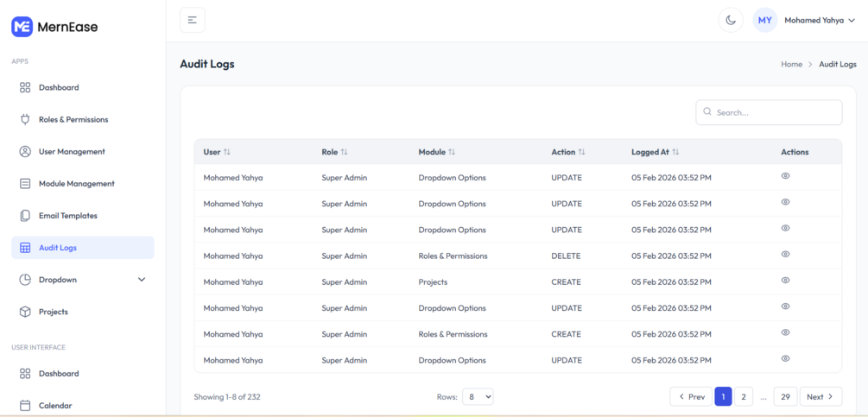Click the Dropdown pie chart icon
Viewport: 868px width, 417px height.
click(25, 280)
